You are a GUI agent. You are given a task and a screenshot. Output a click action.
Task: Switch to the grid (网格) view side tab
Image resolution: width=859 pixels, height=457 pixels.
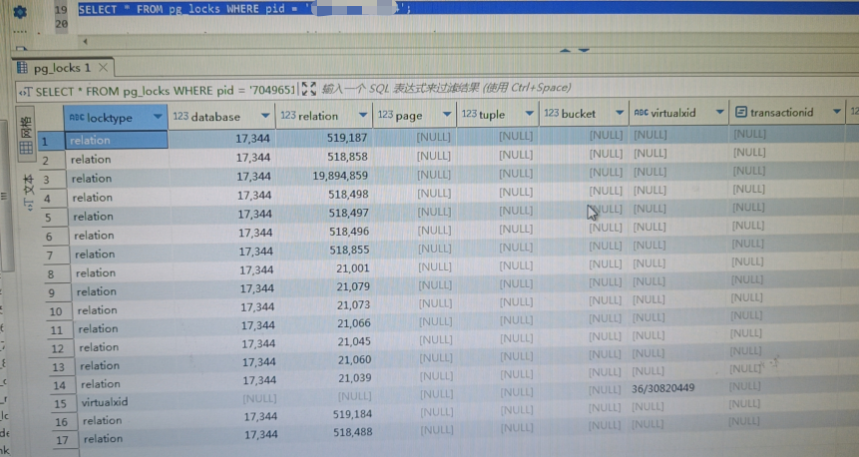pos(26,134)
